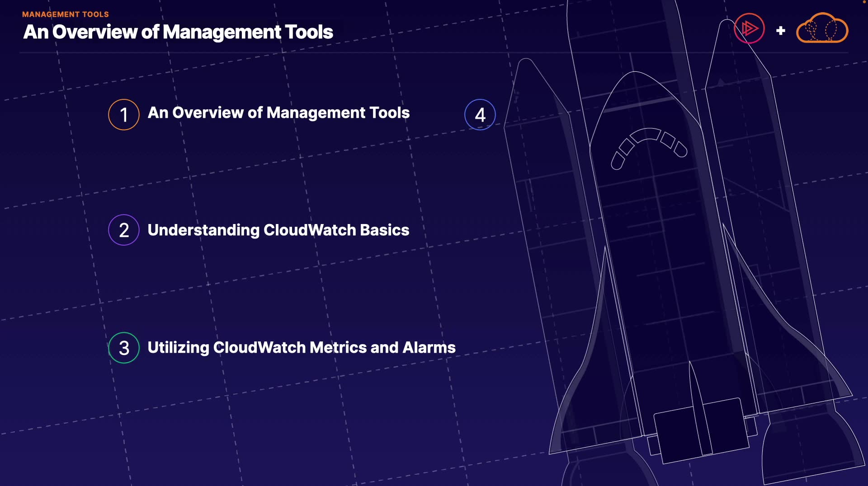The height and width of the screenshot is (486, 868).
Task: Click the 'MANAGEMENT TOOLS' section label
Action: [66, 14]
